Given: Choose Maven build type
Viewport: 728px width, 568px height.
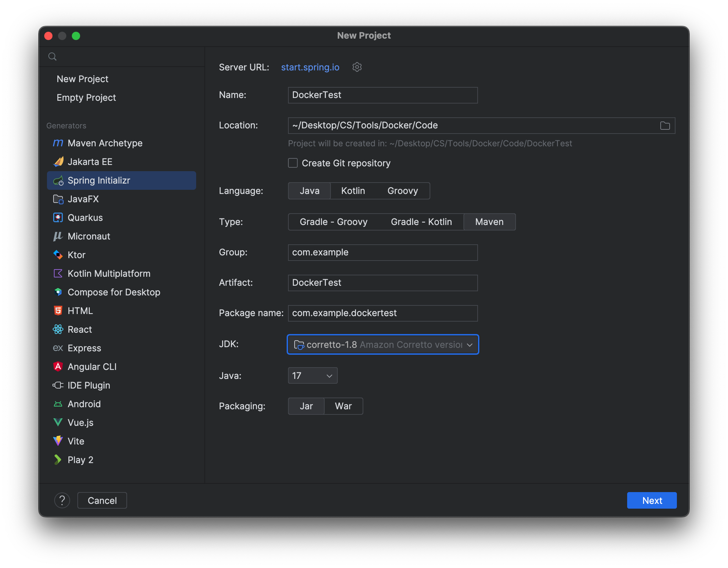Looking at the screenshot, I should click(489, 222).
